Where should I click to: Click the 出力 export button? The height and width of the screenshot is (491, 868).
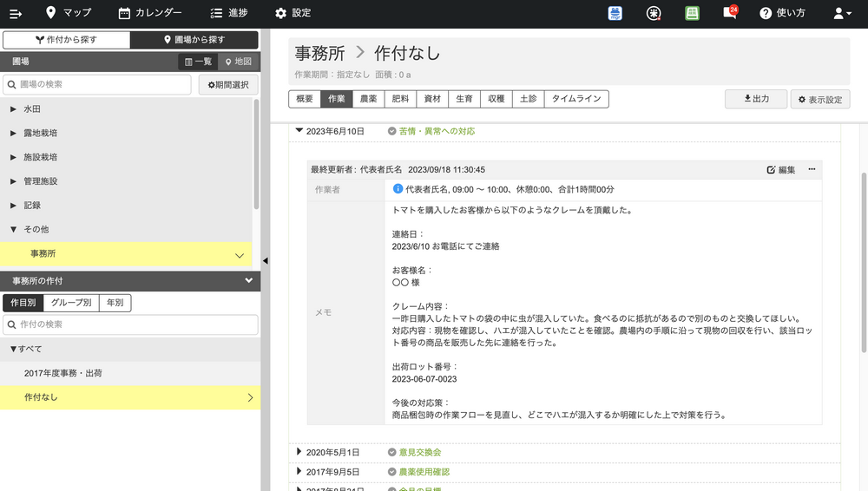coord(756,99)
